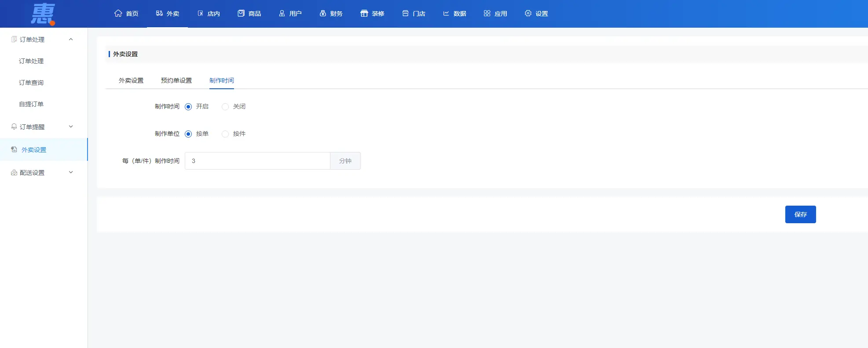Viewport: 868px width, 348px height.
Task: Click the 每（单/件）制作时间 label
Action: click(x=151, y=161)
